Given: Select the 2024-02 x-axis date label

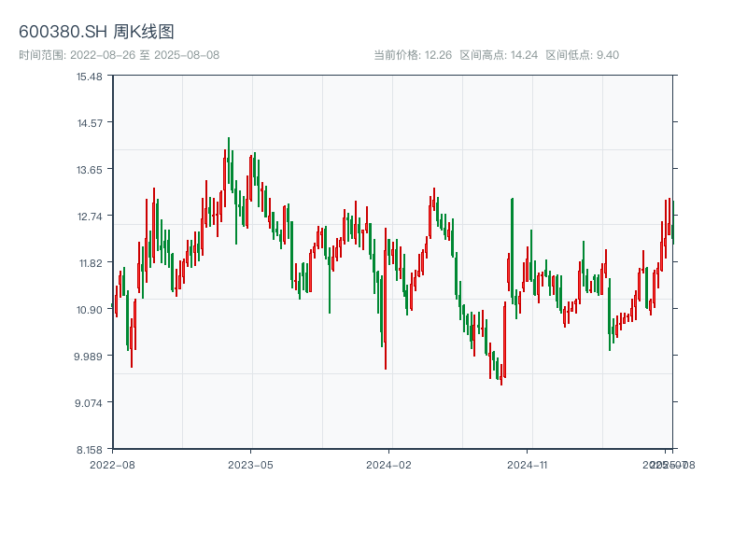Looking at the screenshot, I should pyautogui.click(x=388, y=464).
